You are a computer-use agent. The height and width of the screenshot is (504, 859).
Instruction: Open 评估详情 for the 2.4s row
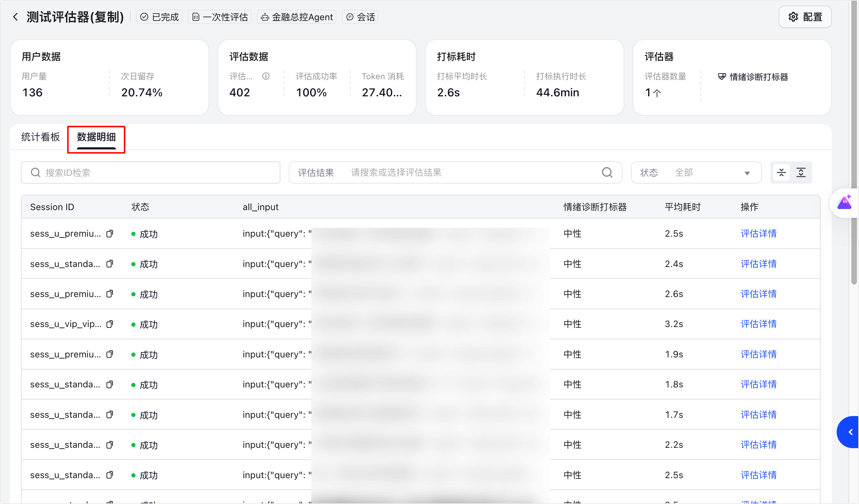(x=758, y=264)
